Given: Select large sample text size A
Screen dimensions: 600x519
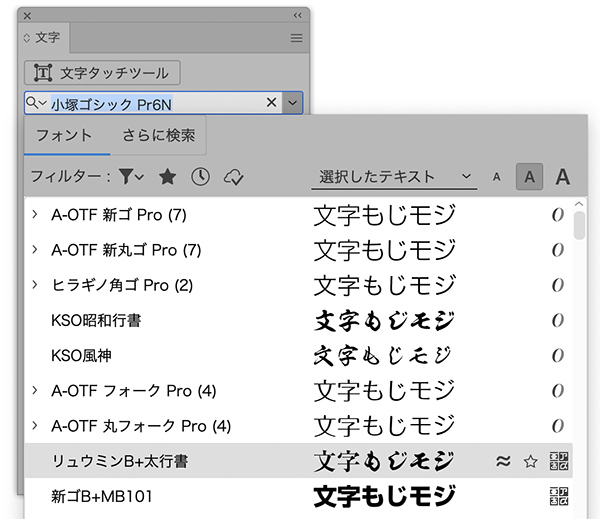Looking at the screenshot, I should [562, 177].
